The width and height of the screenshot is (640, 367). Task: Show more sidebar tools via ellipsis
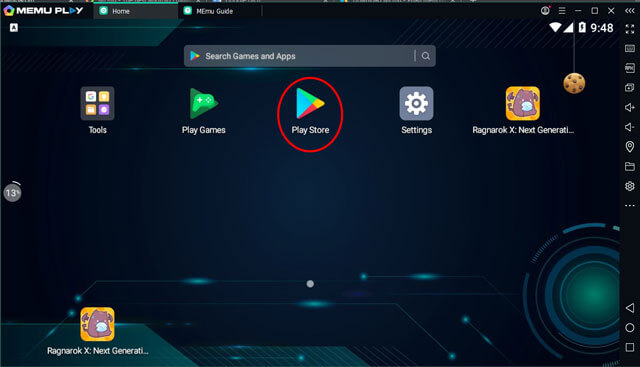click(630, 205)
